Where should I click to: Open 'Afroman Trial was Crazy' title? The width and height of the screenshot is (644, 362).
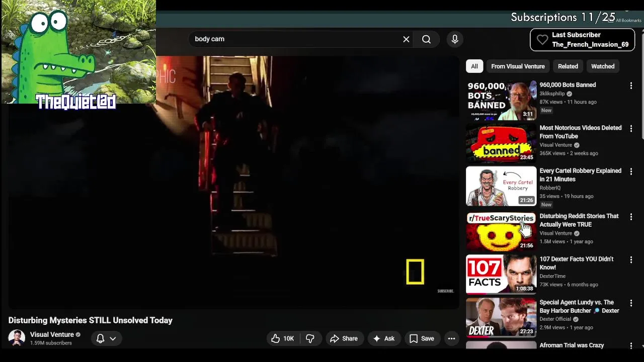coord(572,345)
